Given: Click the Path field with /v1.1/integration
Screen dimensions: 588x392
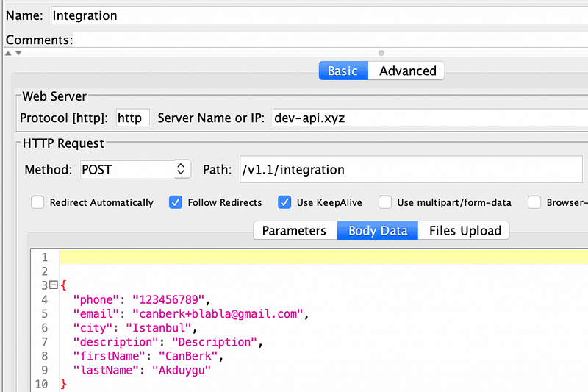Looking at the screenshot, I should click(x=411, y=170).
